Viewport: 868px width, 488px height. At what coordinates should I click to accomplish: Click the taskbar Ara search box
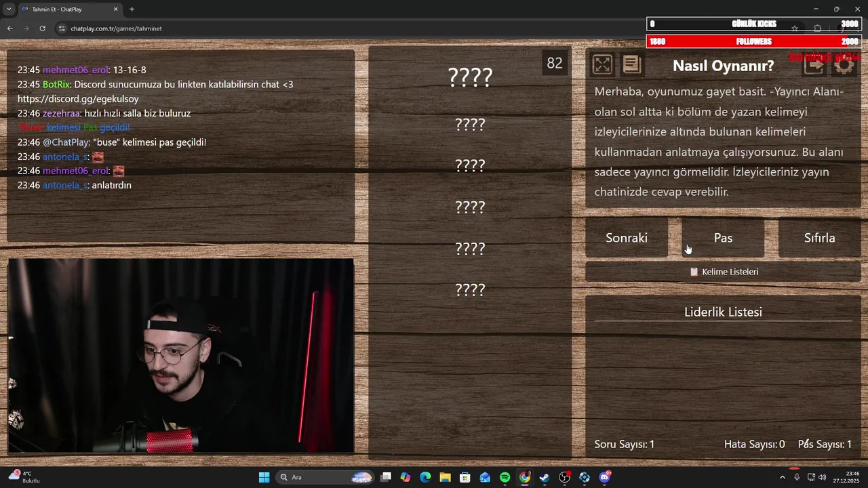pos(325,477)
